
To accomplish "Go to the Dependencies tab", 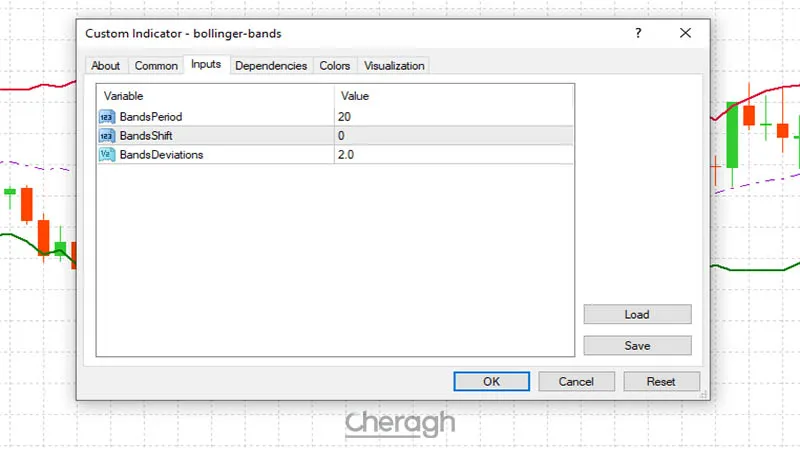I will (271, 66).
